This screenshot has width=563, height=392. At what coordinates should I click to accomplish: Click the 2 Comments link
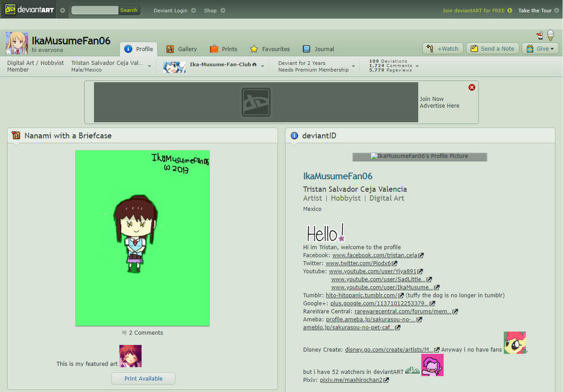tap(146, 333)
